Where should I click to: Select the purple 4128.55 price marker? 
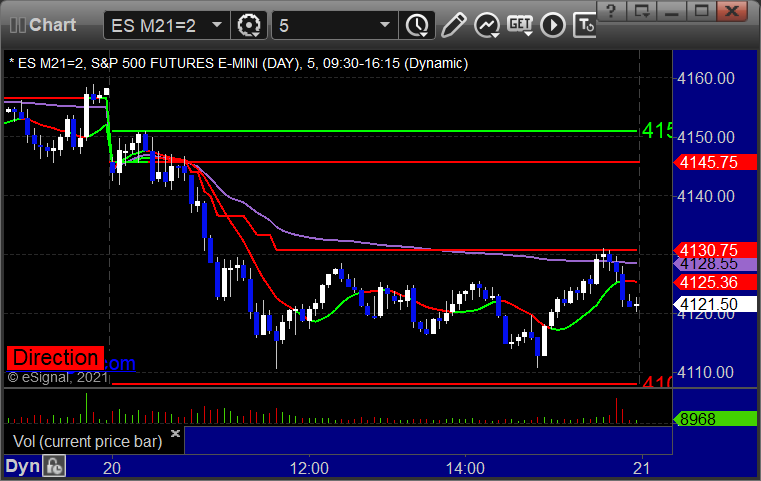click(x=715, y=264)
